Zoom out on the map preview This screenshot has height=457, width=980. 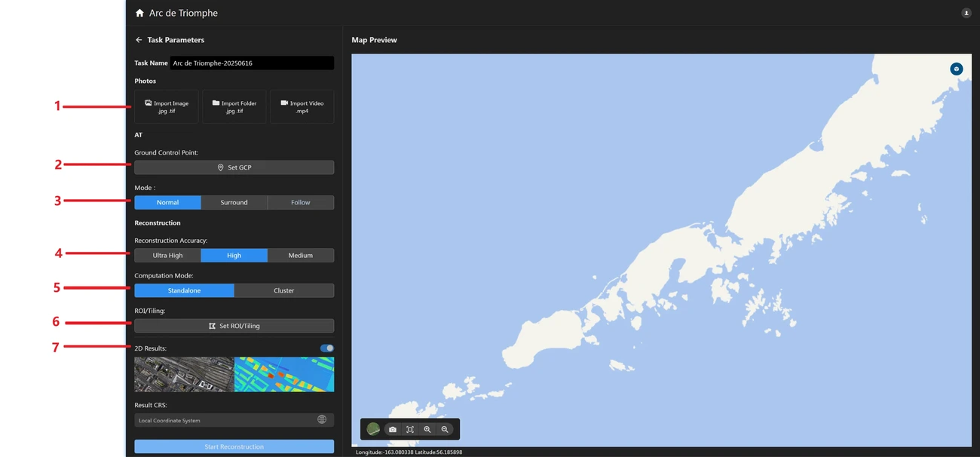click(x=445, y=429)
